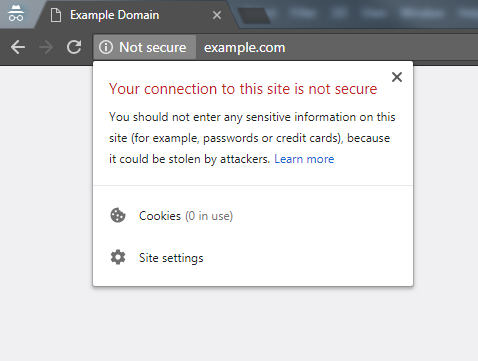Click the sensitive information warning text
The width and height of the screenshot is (478, 361).
point(252,138)
